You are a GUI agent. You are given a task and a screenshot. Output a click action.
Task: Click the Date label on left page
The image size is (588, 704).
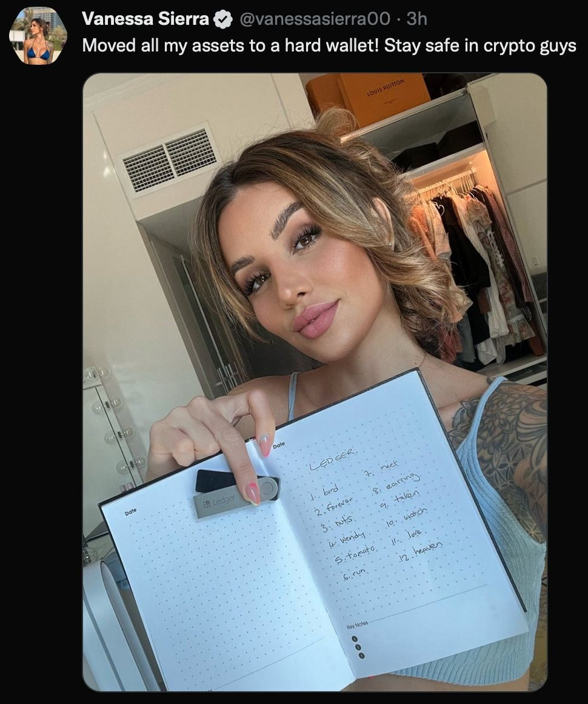click(x=130, y=511)
